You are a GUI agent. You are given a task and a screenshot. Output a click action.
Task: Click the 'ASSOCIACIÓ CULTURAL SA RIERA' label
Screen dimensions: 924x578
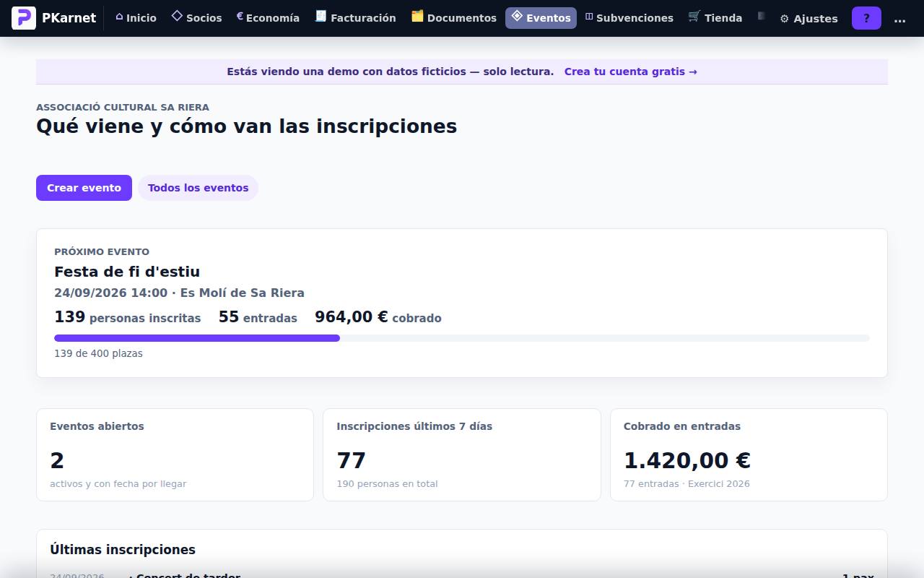click(123, 107)
